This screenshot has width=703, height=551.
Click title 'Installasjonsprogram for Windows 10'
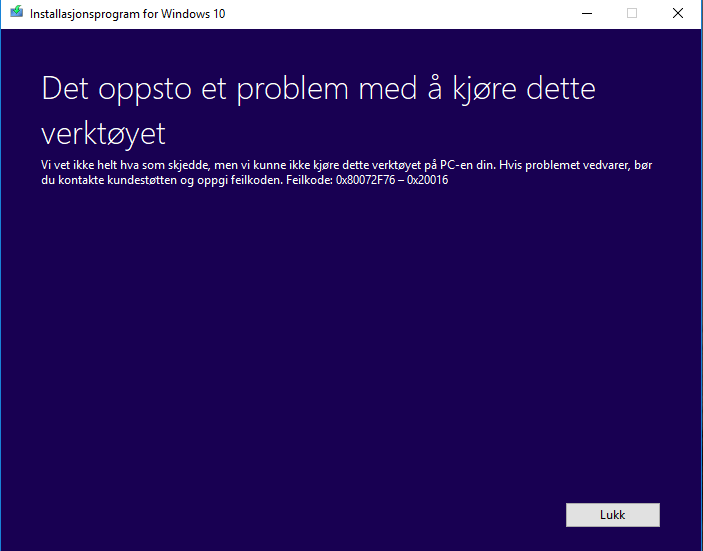[x=127, y=14]
